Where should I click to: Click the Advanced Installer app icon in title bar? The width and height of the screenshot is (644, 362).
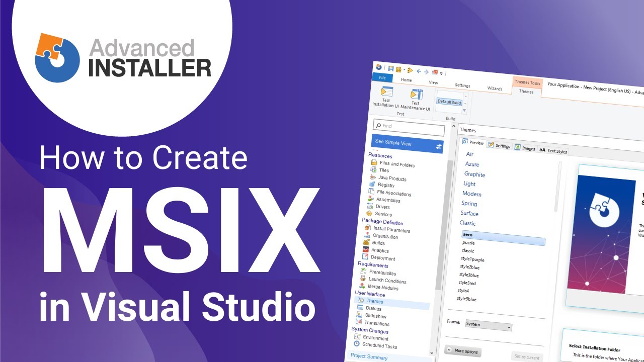tap(379, 67)
